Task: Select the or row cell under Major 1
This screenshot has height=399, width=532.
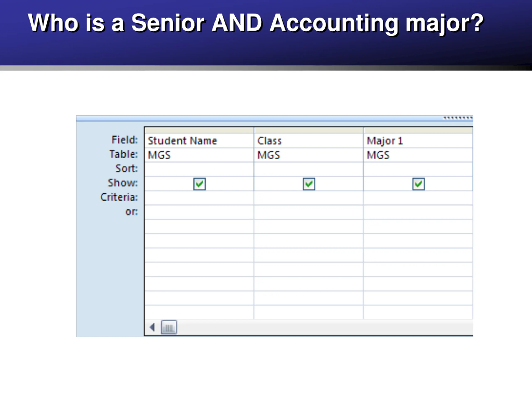Action: (x=418, y=212)
